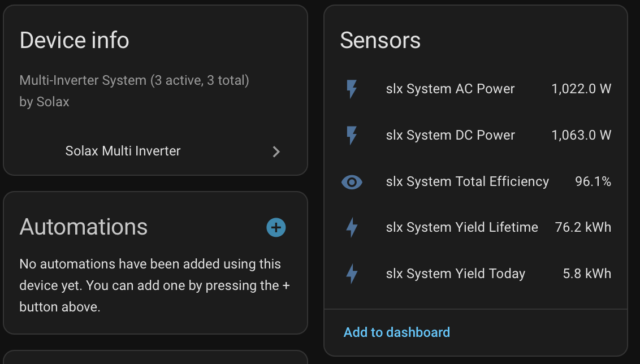640x364 pixels.
Task: Click the Yield Lifetime lightning bolt icon
Action: pos(352,228)
